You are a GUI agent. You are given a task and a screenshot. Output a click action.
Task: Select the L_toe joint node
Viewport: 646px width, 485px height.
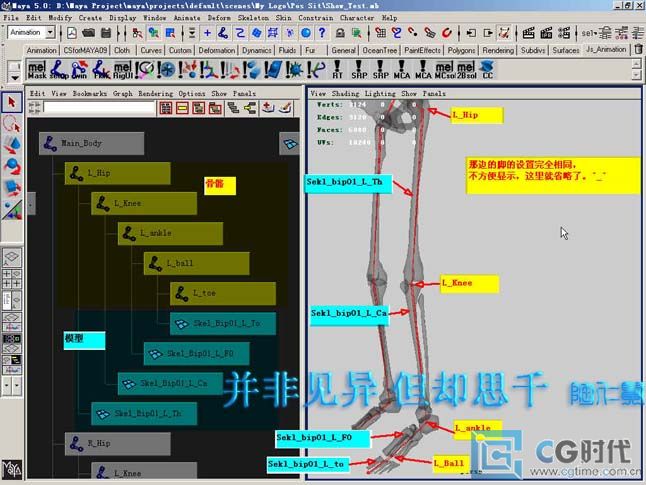pos(223,293)
